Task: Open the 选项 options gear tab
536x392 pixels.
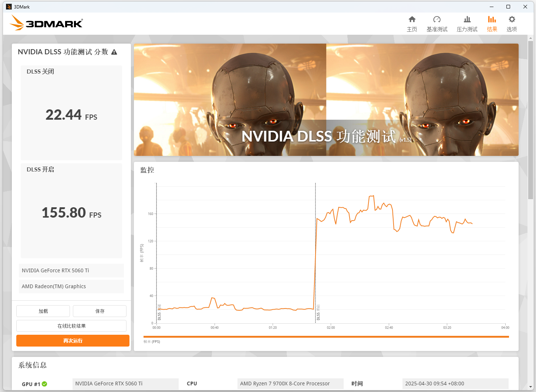Action: 512,24
